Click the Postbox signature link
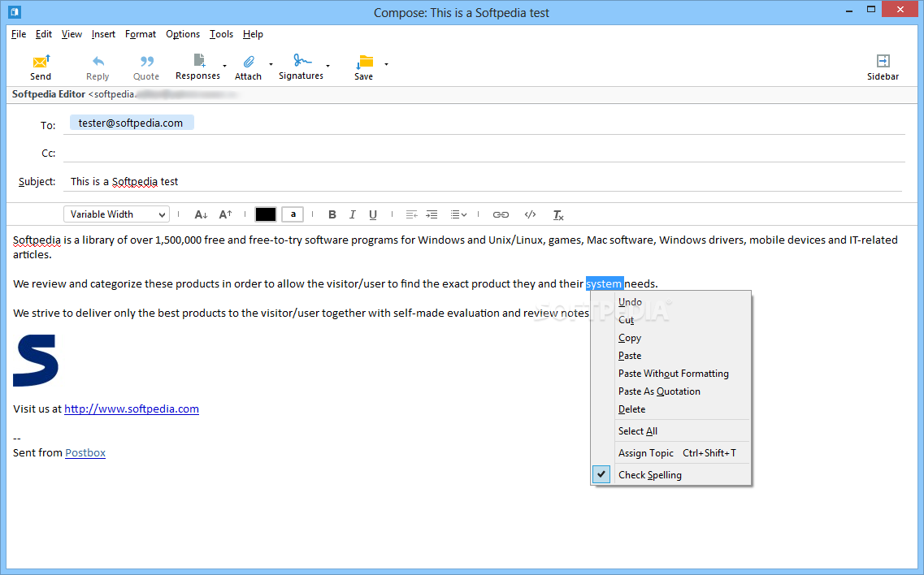This screenshot has width=924, height=575. coord(85,452)
